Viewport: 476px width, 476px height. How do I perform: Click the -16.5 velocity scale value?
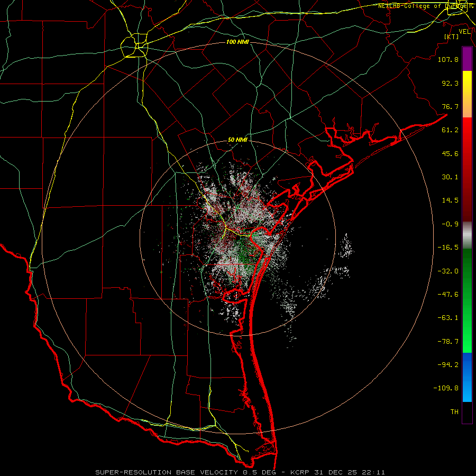tap(448, 248)
